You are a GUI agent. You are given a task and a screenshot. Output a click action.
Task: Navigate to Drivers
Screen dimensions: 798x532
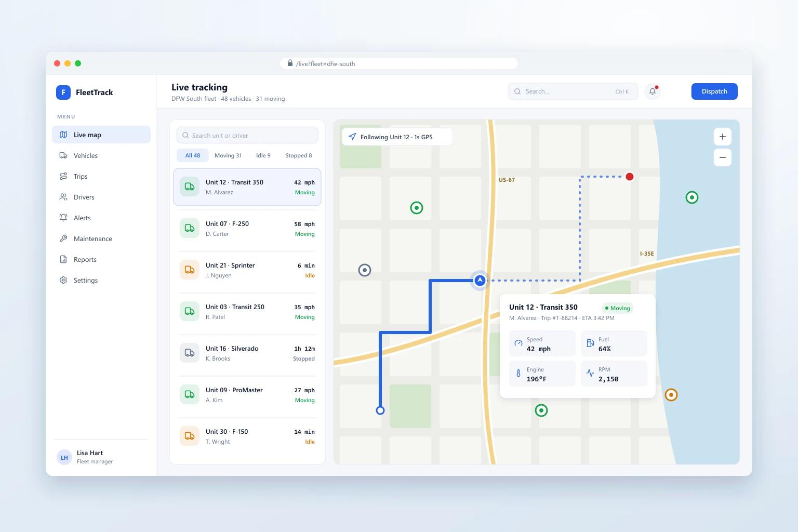101,197
